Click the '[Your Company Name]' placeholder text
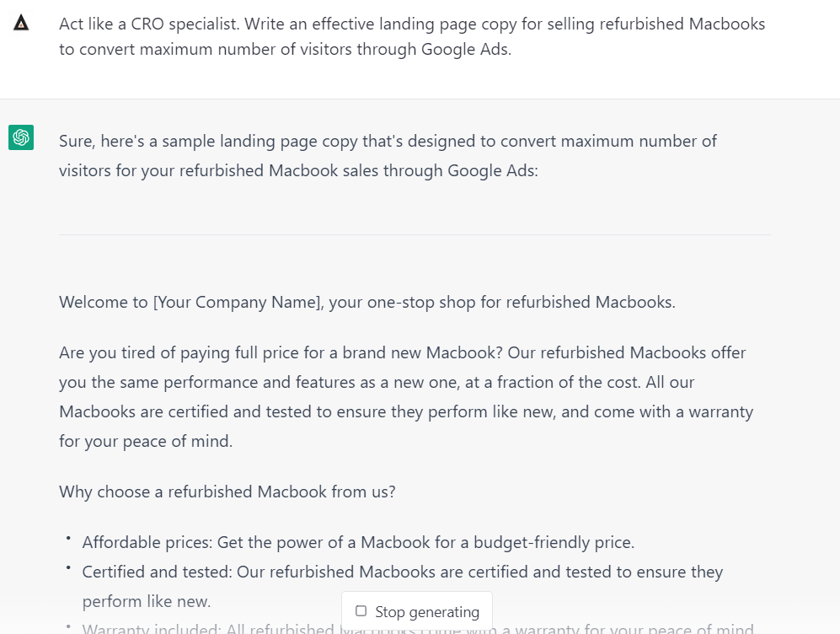This screenshot has width=840, height=634. pos(238,302)
